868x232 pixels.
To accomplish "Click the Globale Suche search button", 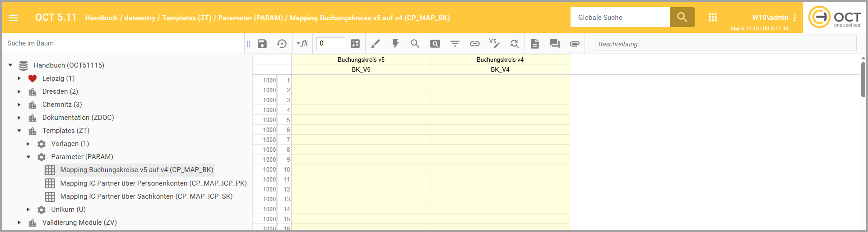I will [x=682, y=18].
